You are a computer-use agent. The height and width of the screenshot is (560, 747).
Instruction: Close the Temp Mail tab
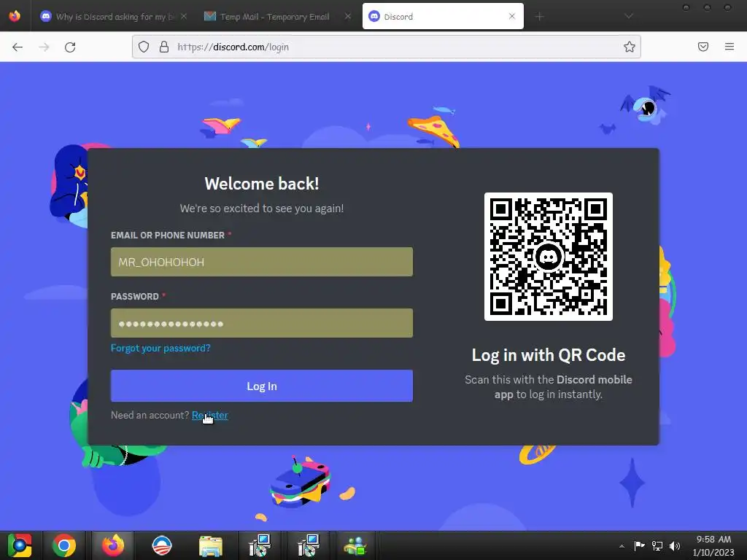pos(348,17)
